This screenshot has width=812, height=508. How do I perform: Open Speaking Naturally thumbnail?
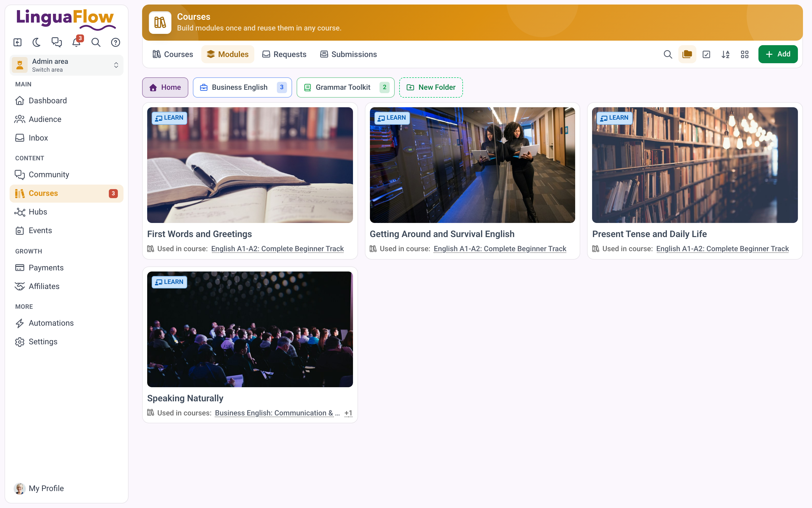point(250,329)
